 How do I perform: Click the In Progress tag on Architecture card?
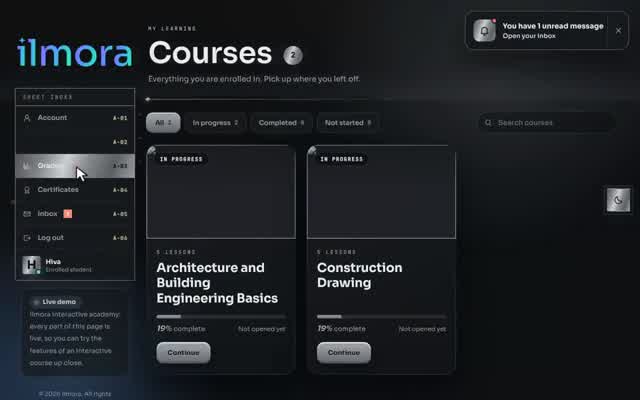point(181,159)
